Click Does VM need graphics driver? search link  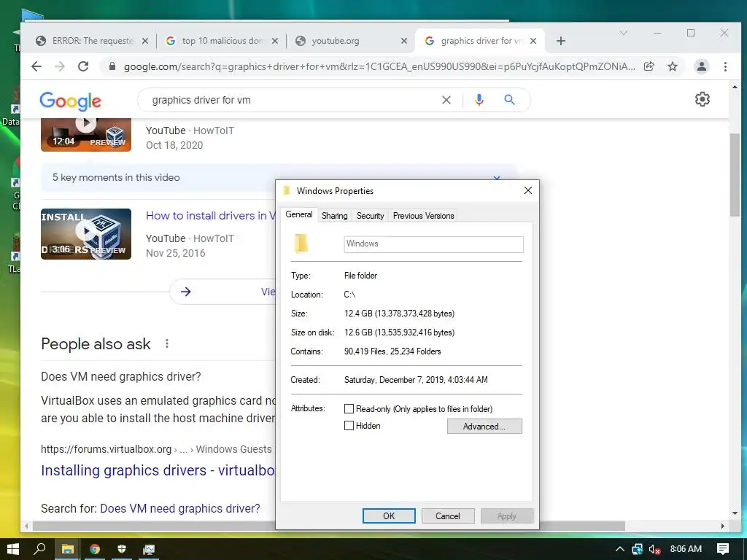point(180,508)
